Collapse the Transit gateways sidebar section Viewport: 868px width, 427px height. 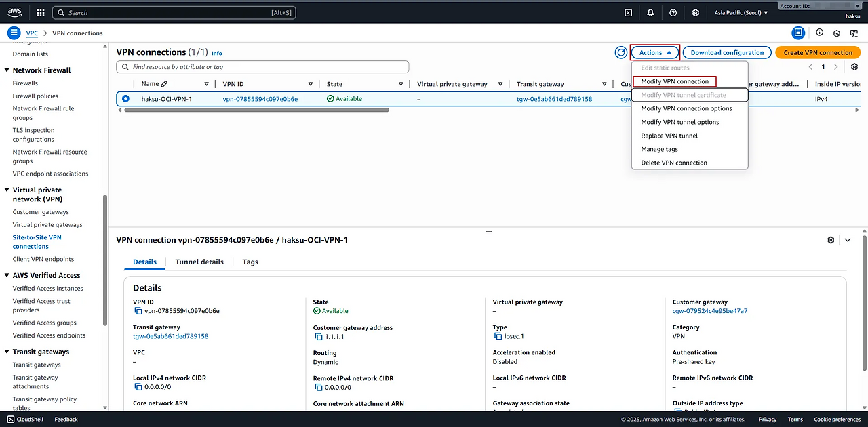pyautogui.click(x=7, y=352)
